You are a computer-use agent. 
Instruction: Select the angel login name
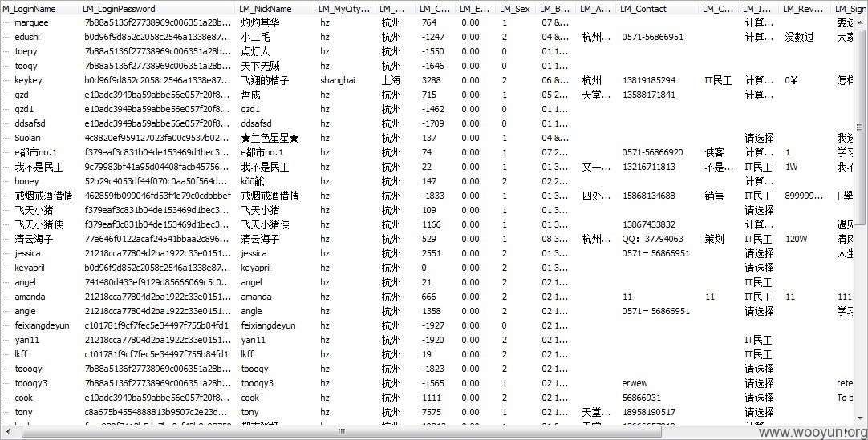tap(25, 282)
